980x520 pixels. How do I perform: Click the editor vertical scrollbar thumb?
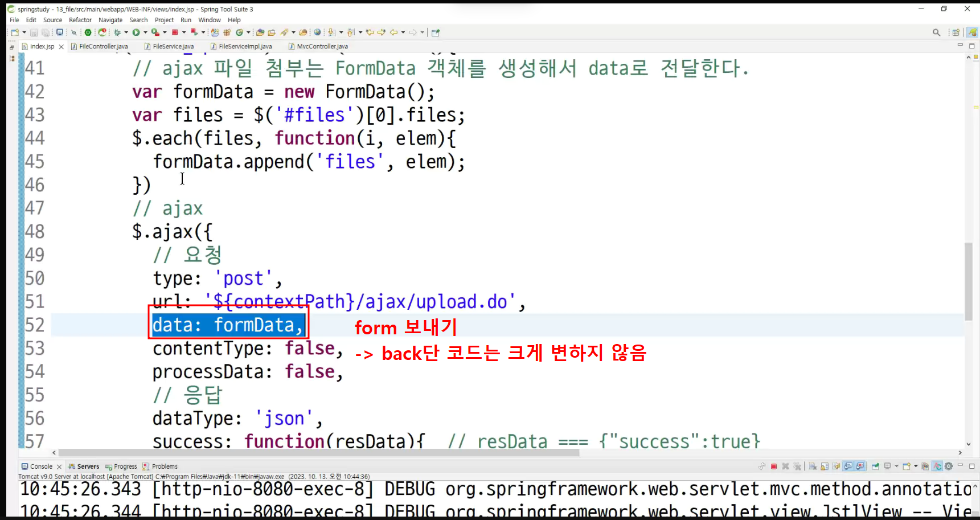tap(969, 281)
